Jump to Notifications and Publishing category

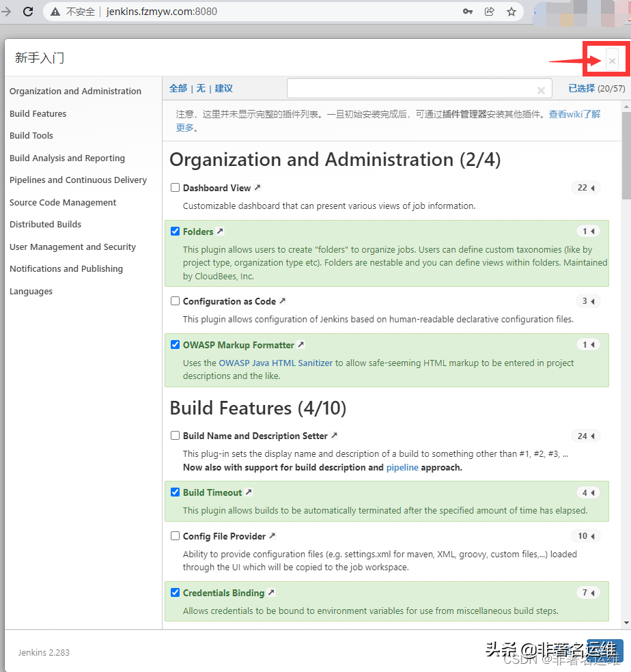point(66,268)
